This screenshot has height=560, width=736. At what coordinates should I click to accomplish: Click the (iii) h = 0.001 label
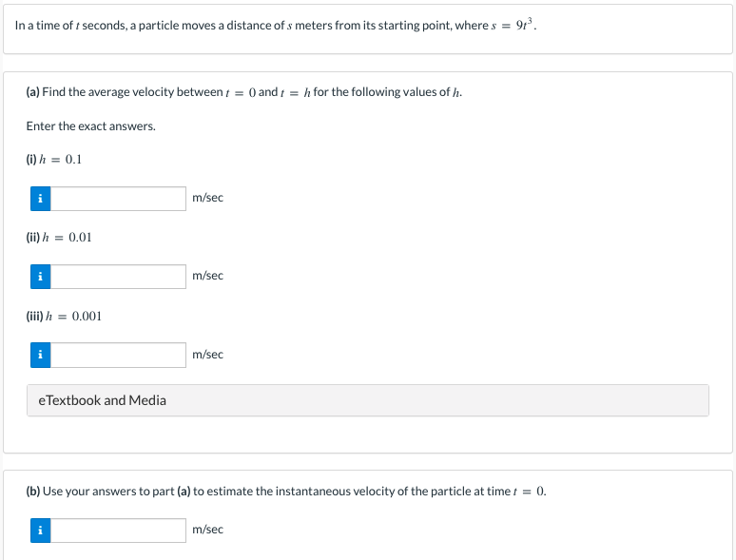point(64,317)
